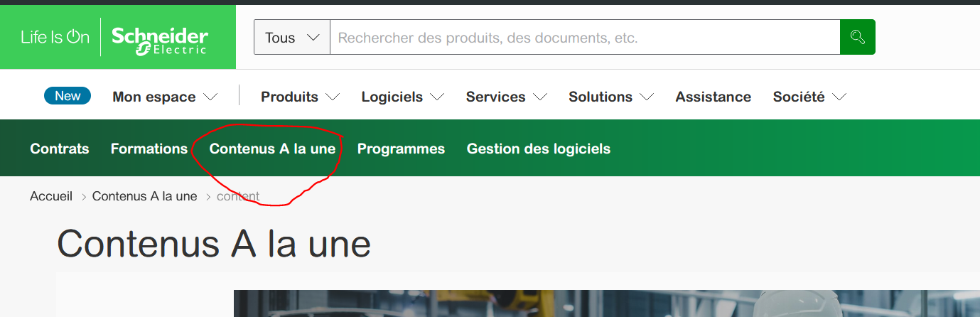The image size is (980, 317).
Task: Click the green search magnifier button
Action: tap(857, 37)
